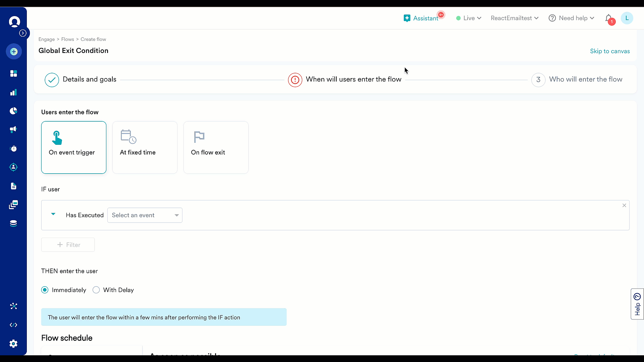The height and width of the screenshot is (362, 644).
Task: Click the plus create icon in sidebar
Action: click(x=14, y=52)
